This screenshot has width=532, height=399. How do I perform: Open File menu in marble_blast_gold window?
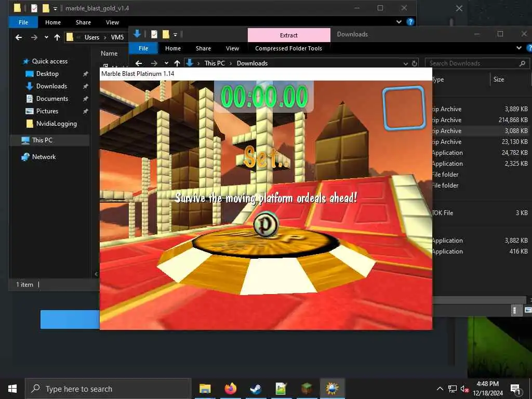click(23, 22)
